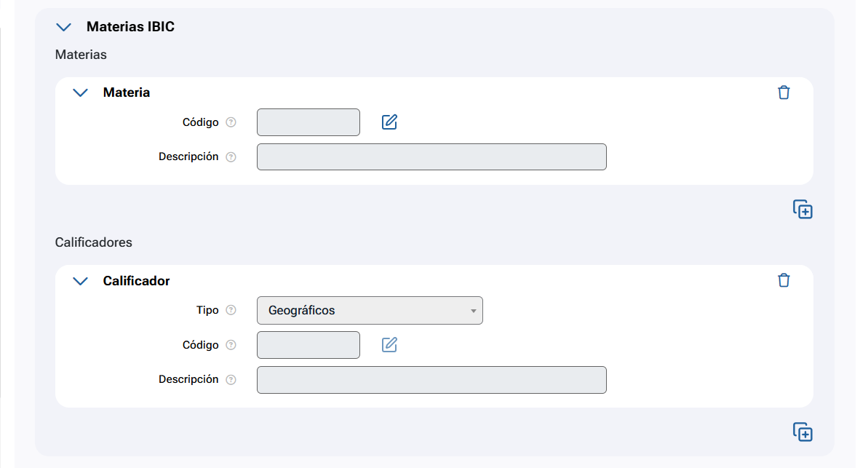The width and height of the screenshot is (868, 468).
Task: Click the Materia Descripción input field
Action: (x=431, y=157)
